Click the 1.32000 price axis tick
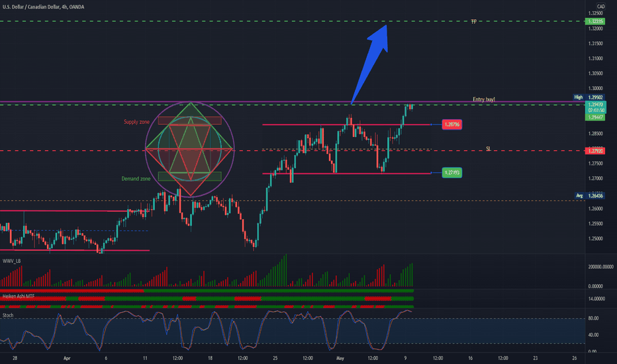The image size is (617, 364). [x=595, y=28]
